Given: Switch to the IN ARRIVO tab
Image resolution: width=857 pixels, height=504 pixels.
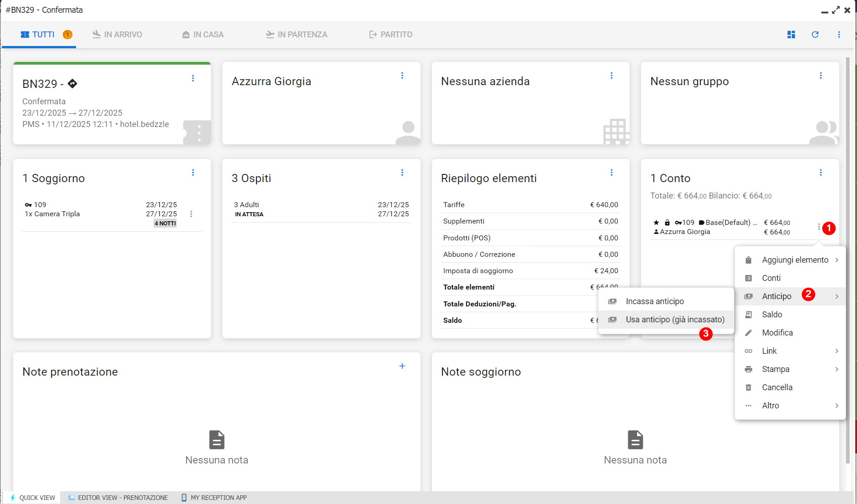Looking at the screenshot, I should [x=118, y=35].
